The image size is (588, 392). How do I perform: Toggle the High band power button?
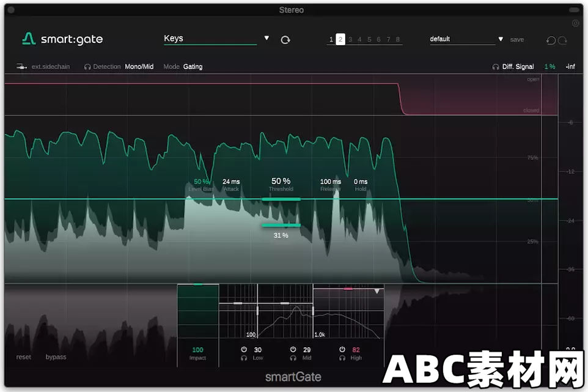point(342,349)
